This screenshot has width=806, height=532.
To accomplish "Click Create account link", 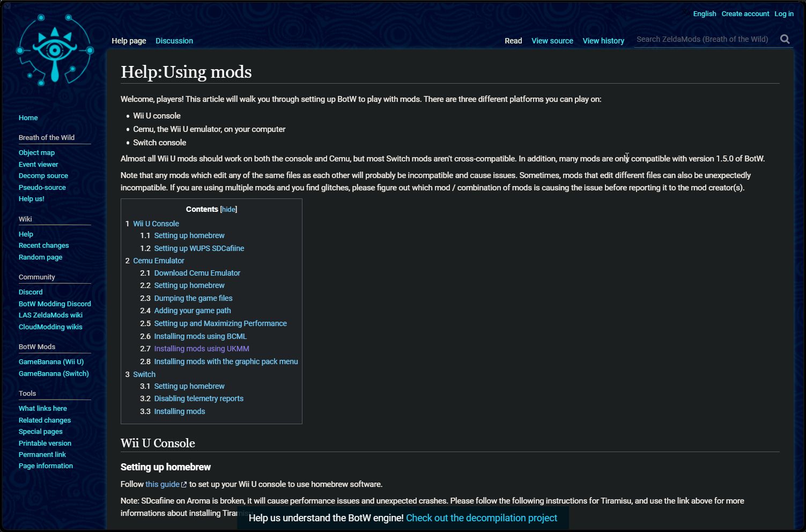I will (745, 14).
